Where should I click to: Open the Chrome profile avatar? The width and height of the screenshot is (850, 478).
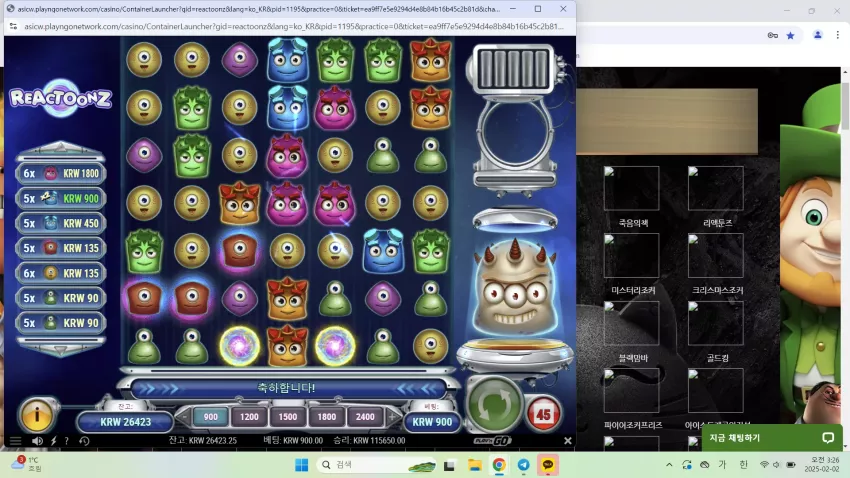pyautogui.click(x=817, y=35)
